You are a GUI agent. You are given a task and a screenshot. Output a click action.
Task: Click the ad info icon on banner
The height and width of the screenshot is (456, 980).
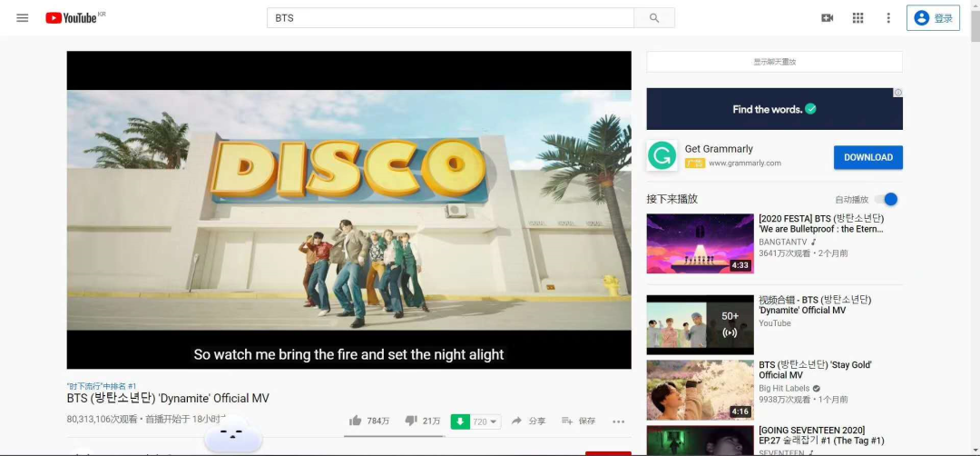coord(898,93)
